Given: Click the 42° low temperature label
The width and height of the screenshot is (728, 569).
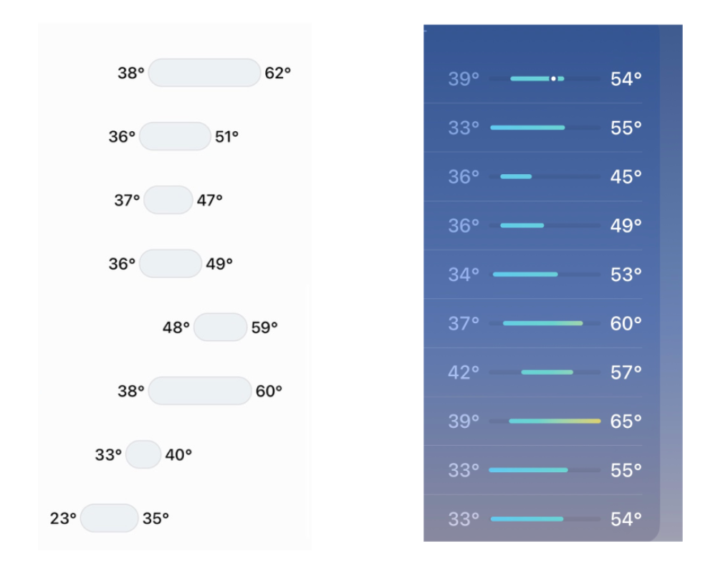Looking at the screenshot, I should tap(465, 372).
